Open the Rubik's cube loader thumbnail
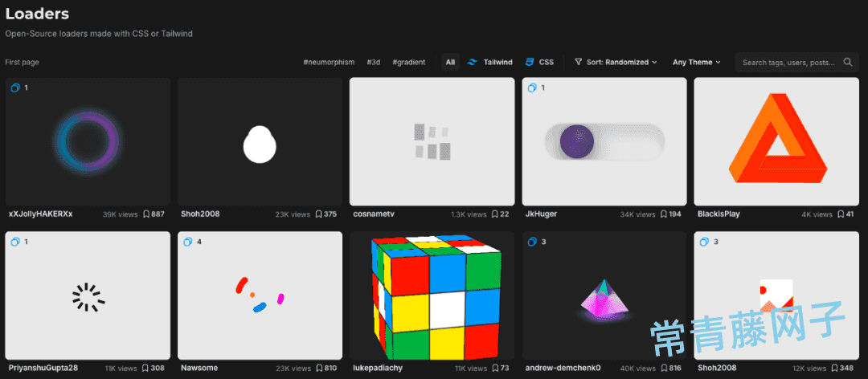868x379 pixels. point(432,295)
